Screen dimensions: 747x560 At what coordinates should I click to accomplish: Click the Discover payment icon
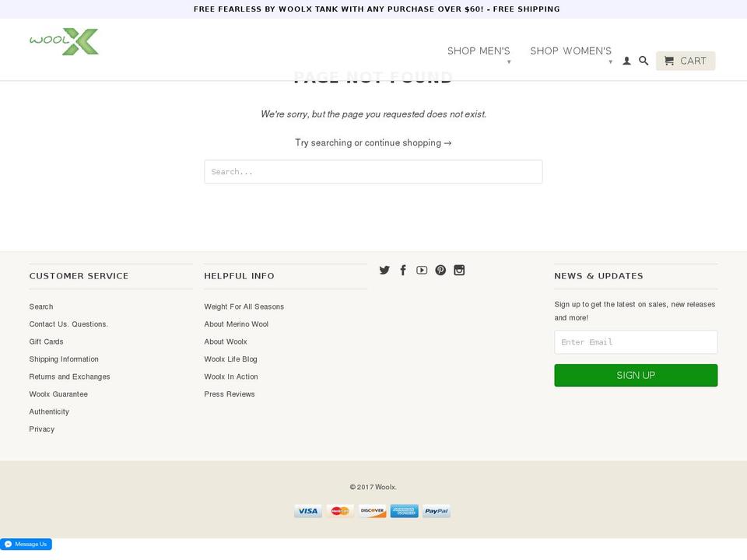click(x=372, y=511)
